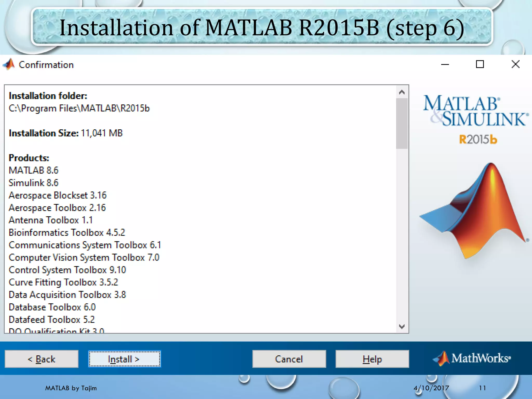
Task: Click Database Toolbox 6.0
Action: point(52,307)
